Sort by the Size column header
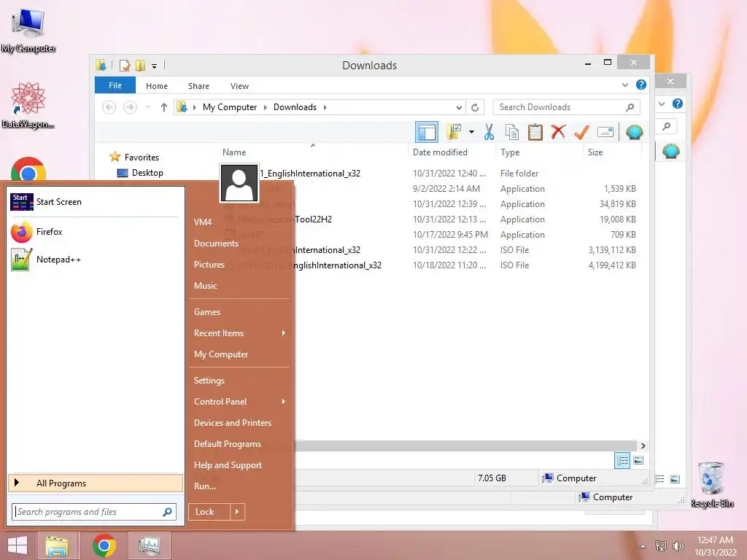The image size is (747, 560). coord(612,152)
